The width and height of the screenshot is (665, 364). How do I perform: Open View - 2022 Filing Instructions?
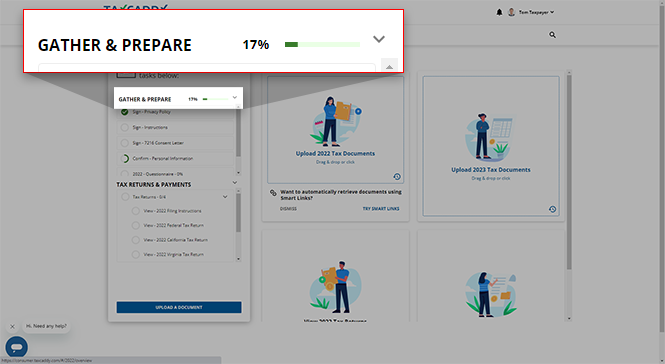tap(172, 211)
